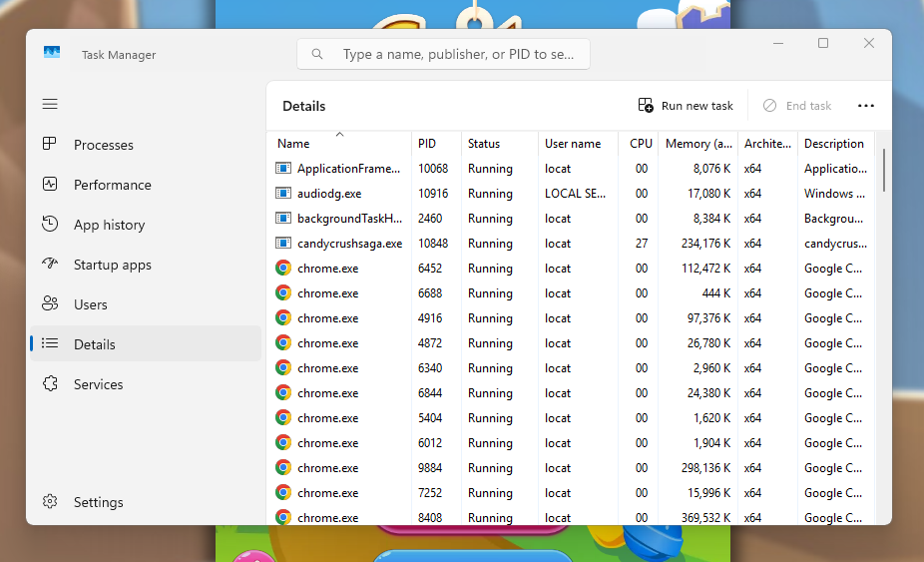924x562 pixels.
Task: Click the LOCAL SE... user name cell
Action: tap(575, 194)
